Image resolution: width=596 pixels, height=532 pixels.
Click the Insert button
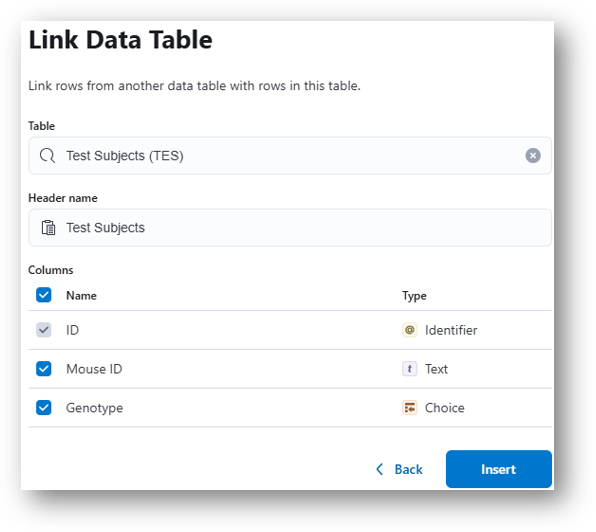[x=499, y=469]
